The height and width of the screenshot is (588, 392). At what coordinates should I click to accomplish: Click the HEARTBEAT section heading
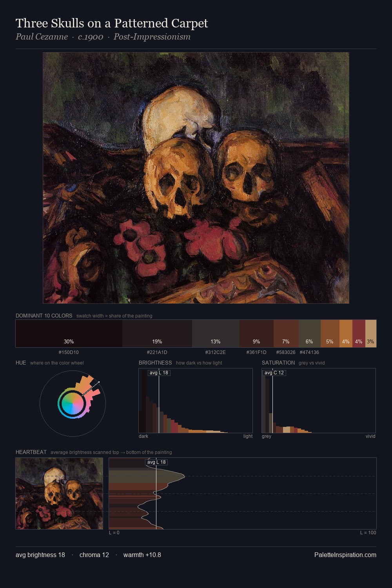pyautogui.click(x=31, y=452)
